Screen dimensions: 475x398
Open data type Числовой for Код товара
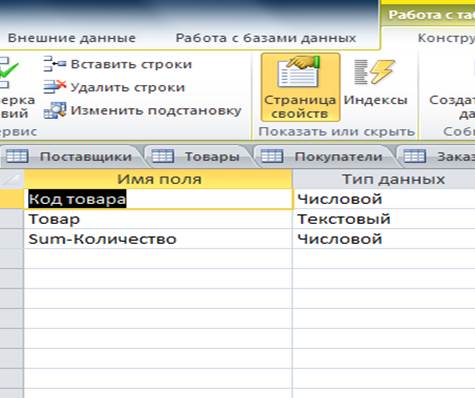384,199
